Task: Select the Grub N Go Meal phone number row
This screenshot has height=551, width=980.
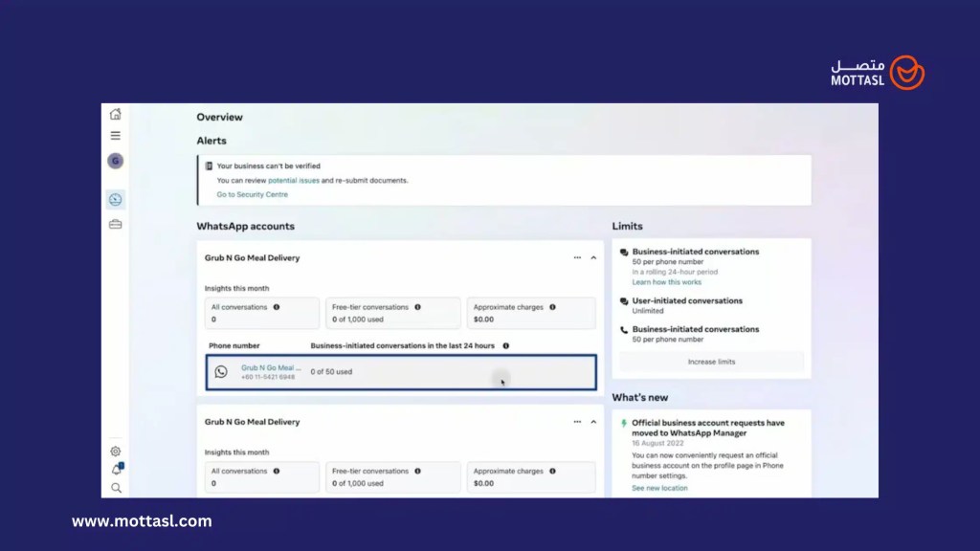Action: (x=401, y=372)
